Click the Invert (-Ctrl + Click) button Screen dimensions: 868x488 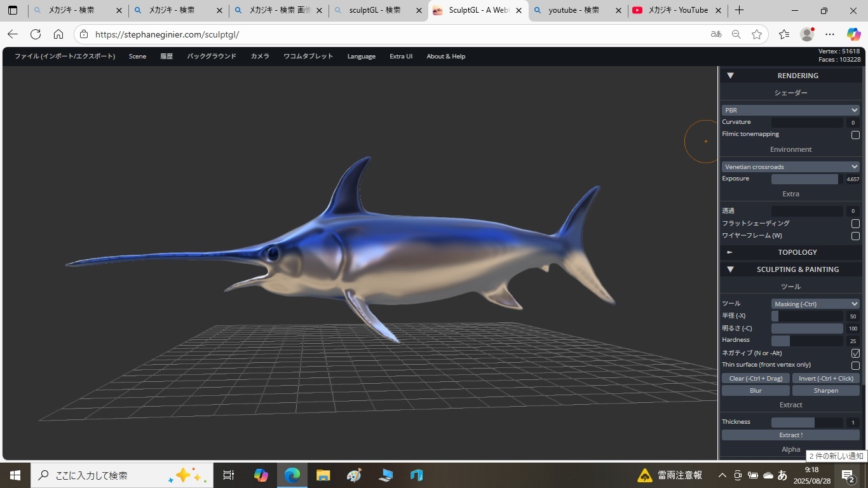[x=825, y=378]
